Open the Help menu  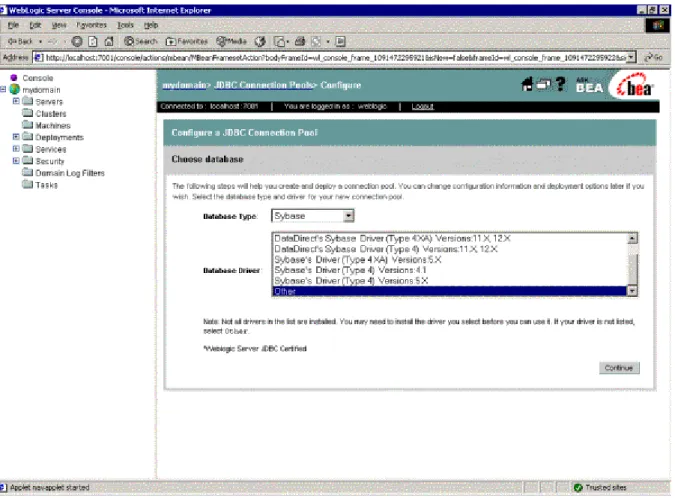(151, 25)
